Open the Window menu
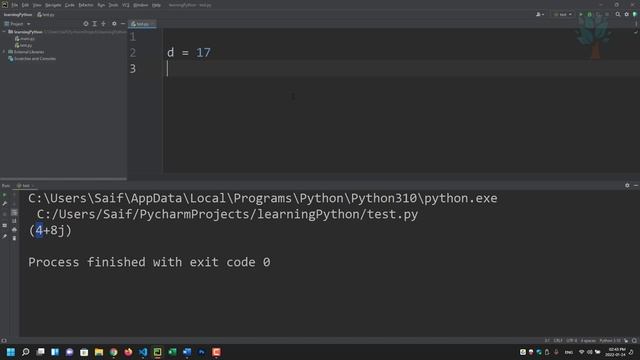 click(x=141, y=5)
